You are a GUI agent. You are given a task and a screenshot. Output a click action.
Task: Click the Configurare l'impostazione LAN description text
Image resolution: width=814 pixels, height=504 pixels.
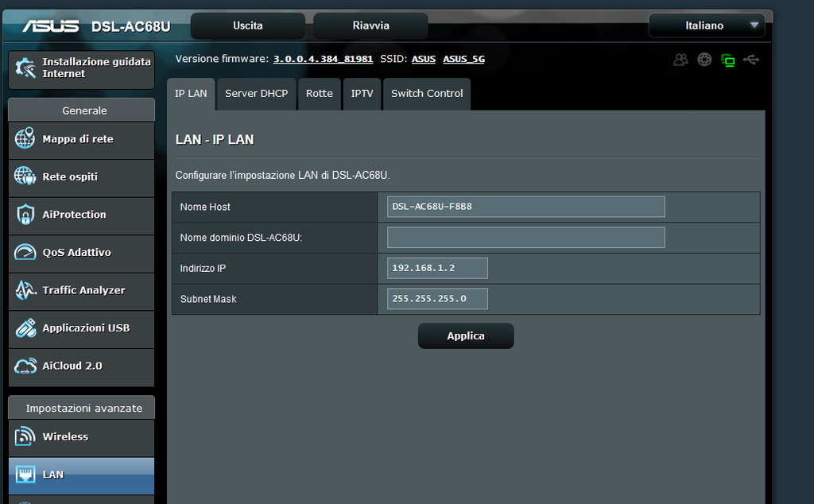click(282, 176)
